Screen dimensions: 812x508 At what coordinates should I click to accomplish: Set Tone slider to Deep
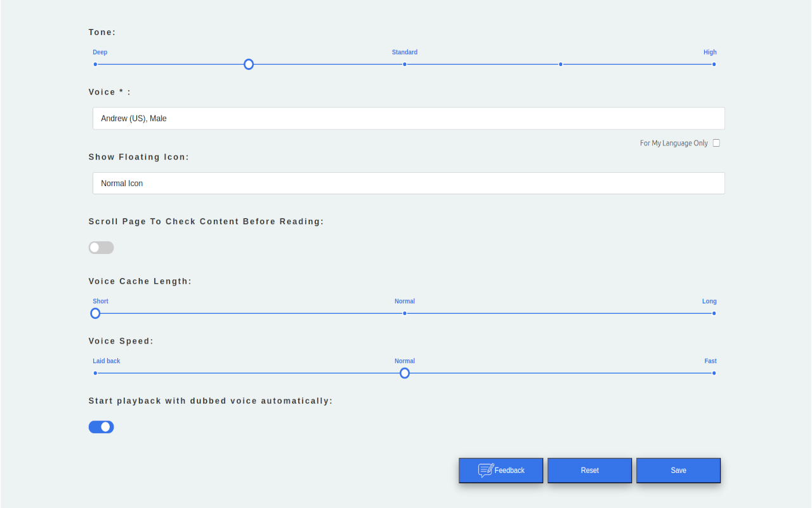coord(95,64)
